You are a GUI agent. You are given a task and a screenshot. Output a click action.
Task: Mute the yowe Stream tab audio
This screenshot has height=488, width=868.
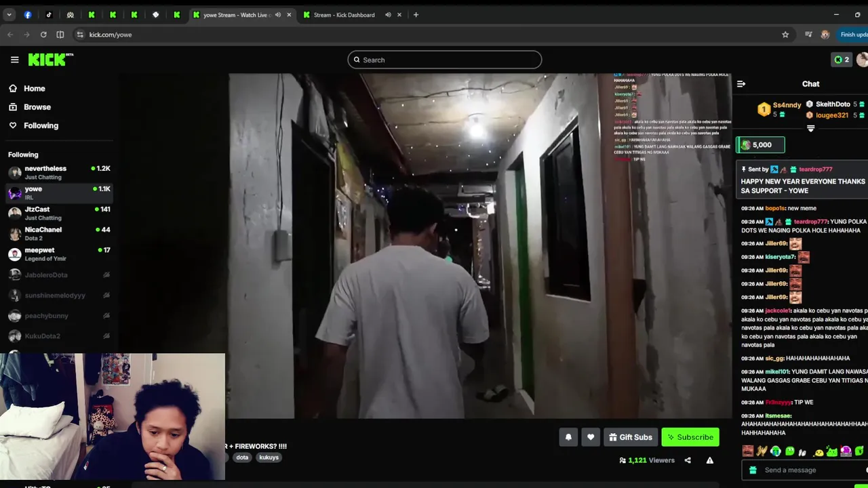point(277,15)
